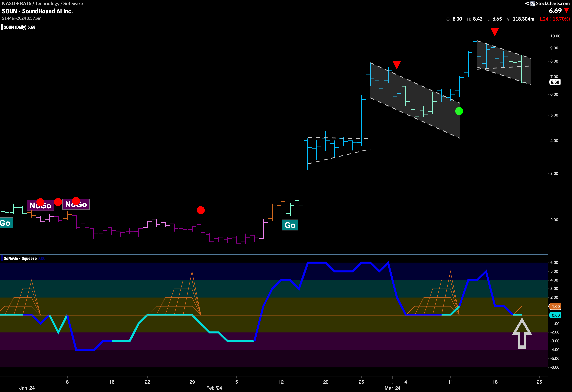Viewport: 572px width, 392px height.
Task: Click the volume value 118.304m
Action: point(523,19)
